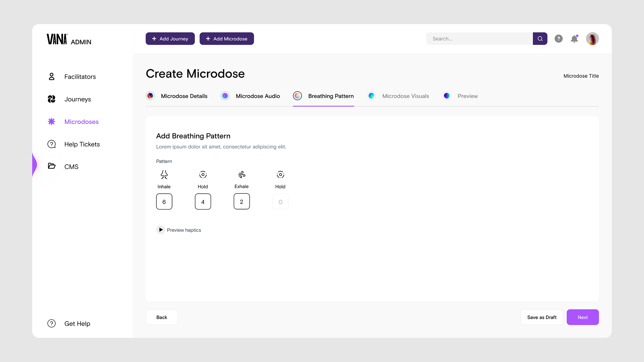Open the help question mark icon

pos(558,39)
